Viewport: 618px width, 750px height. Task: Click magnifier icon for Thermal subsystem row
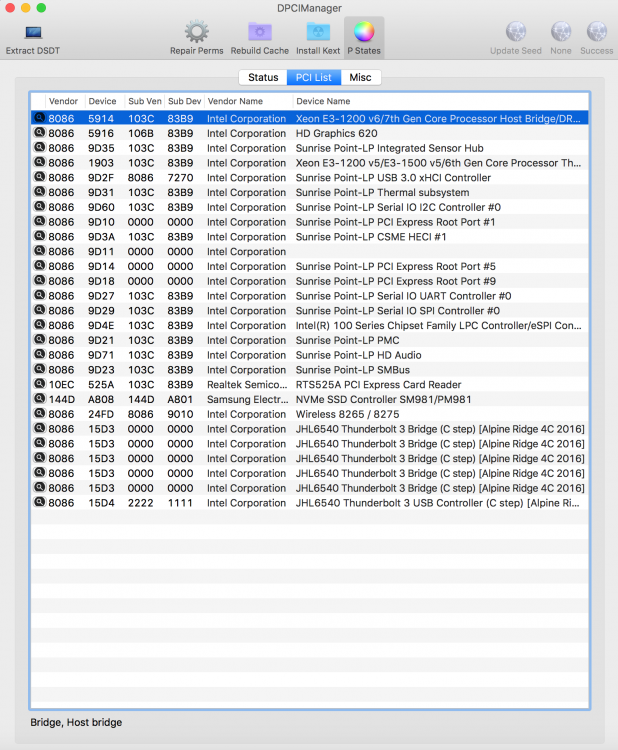click(x=39, y=192)
